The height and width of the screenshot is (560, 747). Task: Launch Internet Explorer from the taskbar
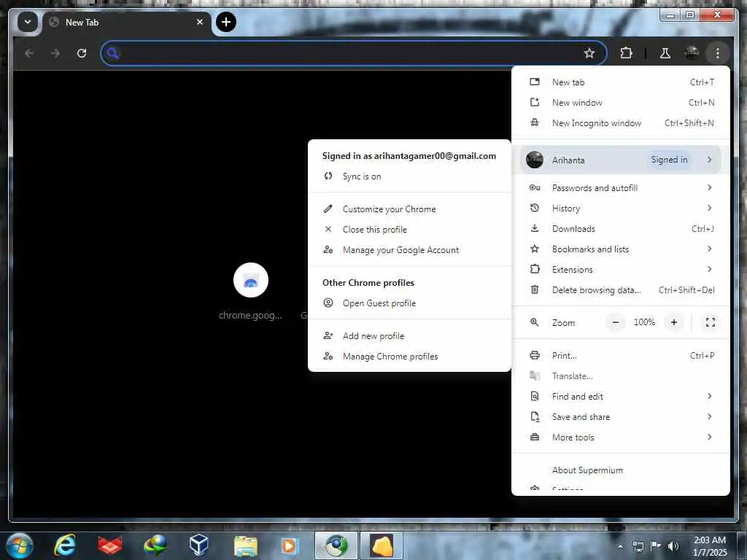pos(64,545)
